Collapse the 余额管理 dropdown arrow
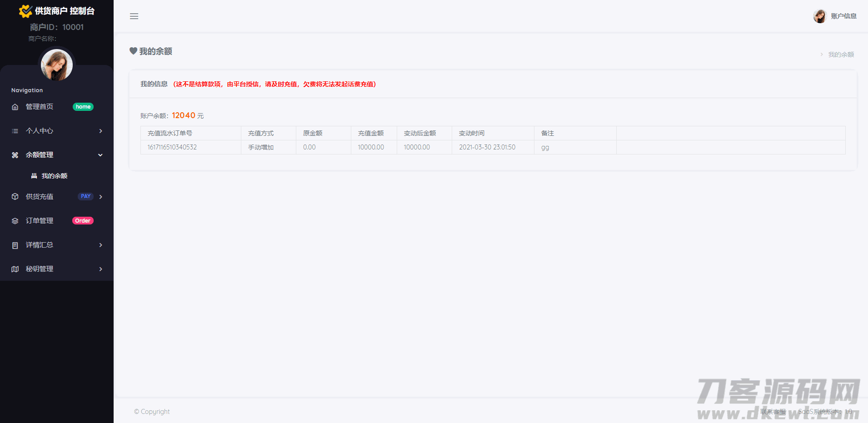Viewport: 868px width, 423px height. click(x=100, y=155)
